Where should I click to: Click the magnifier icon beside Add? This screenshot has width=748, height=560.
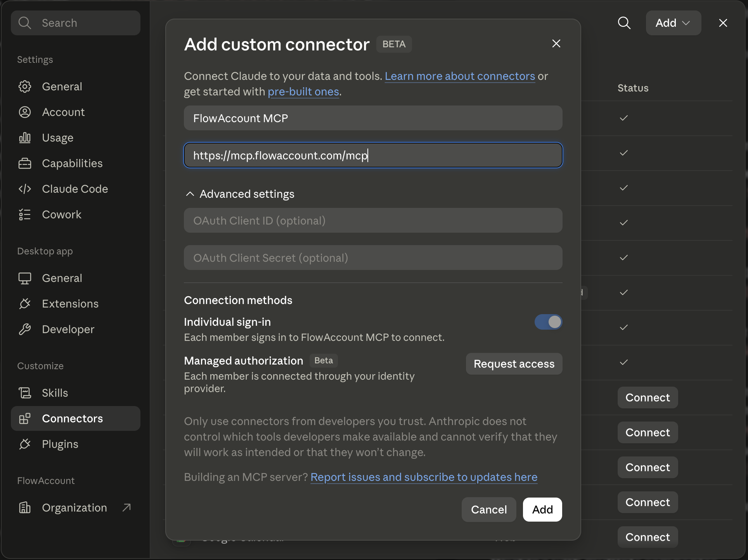624,23
